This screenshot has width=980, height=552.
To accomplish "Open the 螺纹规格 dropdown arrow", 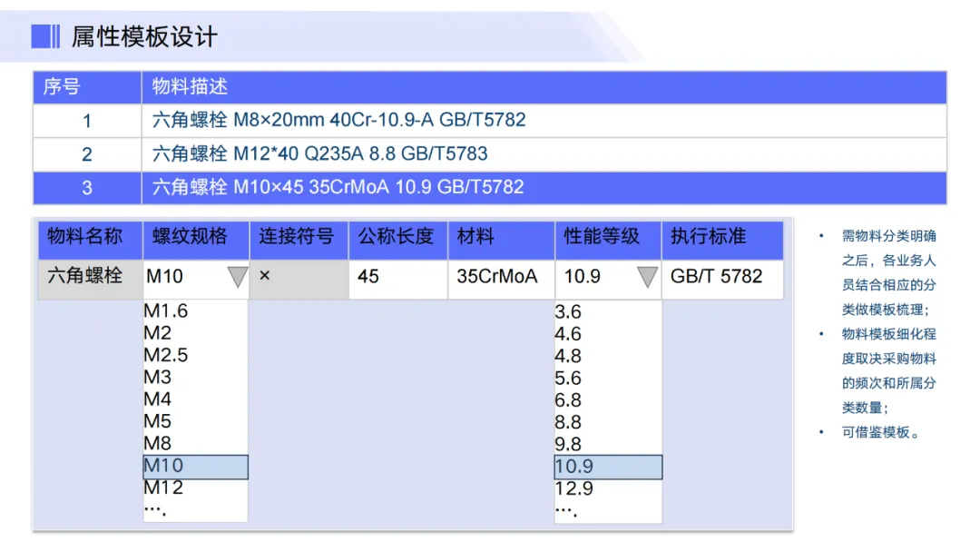I will point(237,277).
